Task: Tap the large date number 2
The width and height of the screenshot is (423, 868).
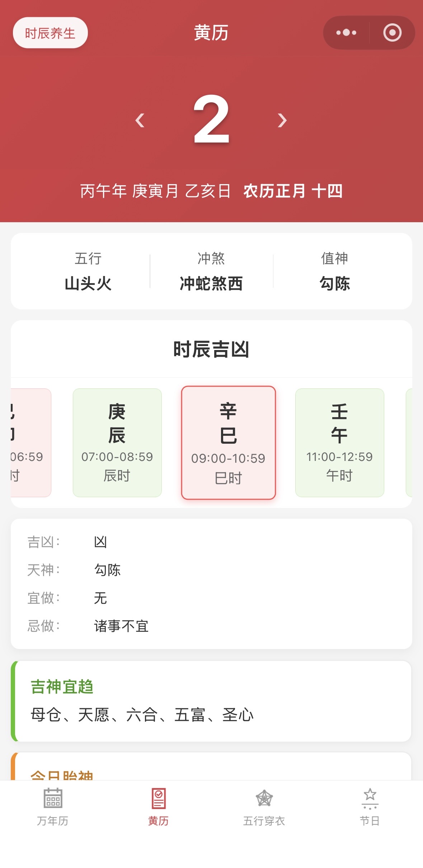Action: click(211, 120)
